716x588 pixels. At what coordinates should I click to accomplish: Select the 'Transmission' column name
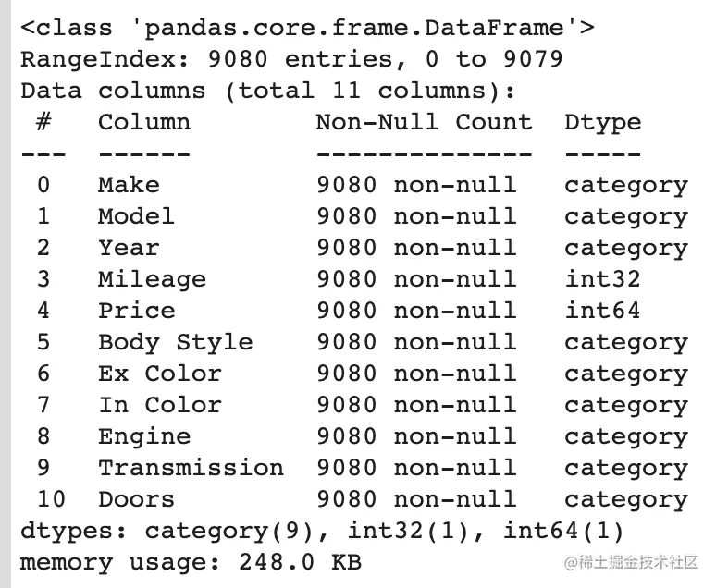191,468
